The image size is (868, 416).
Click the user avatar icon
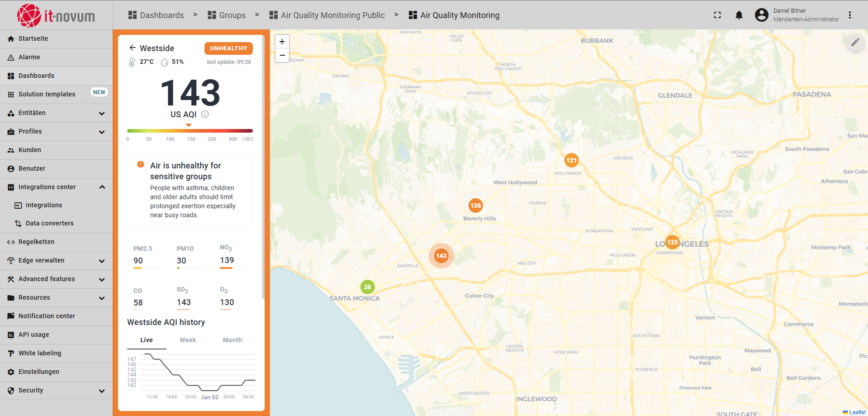coord(762,15)
